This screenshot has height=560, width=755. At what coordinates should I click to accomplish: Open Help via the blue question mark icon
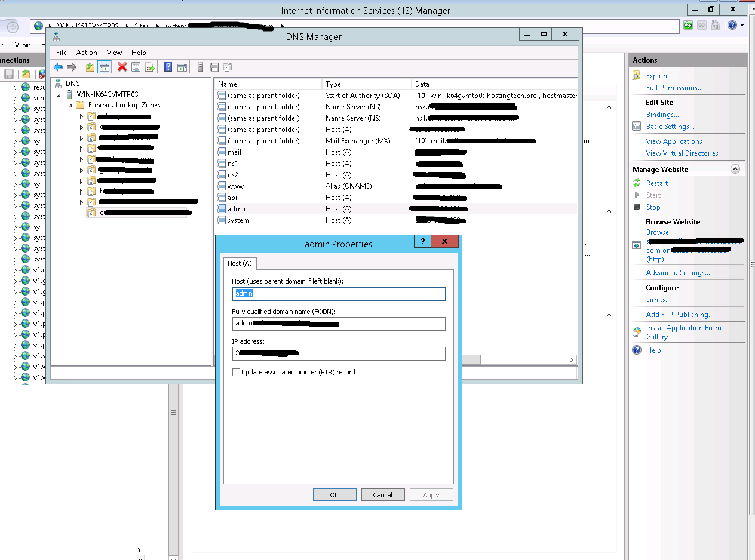point(168,67)
